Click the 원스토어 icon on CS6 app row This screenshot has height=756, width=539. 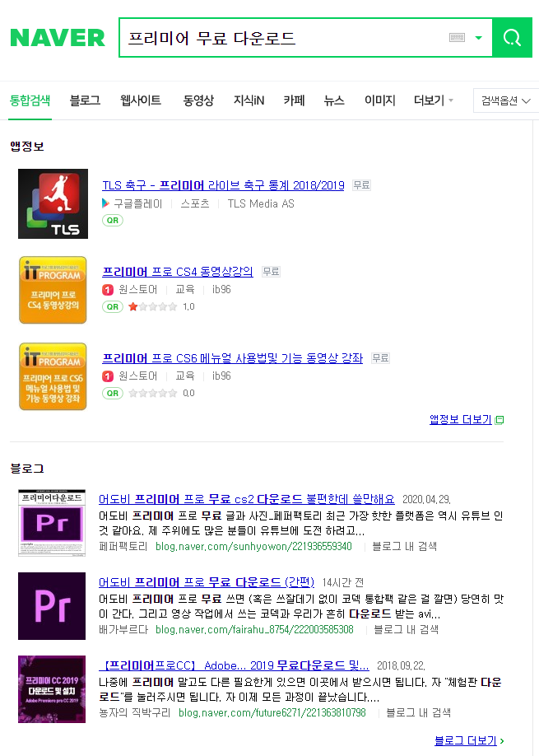[108, 376]
